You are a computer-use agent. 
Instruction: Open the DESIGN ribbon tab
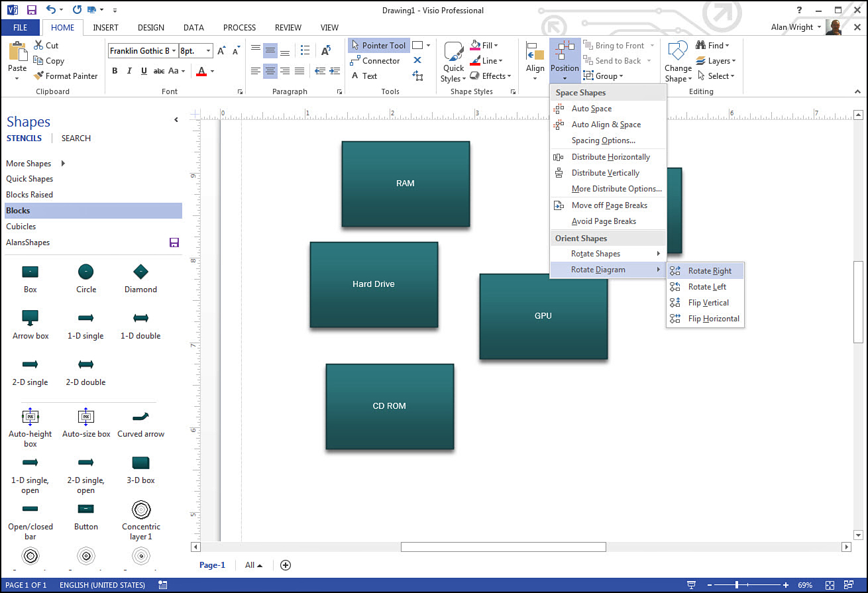(151, 28)
